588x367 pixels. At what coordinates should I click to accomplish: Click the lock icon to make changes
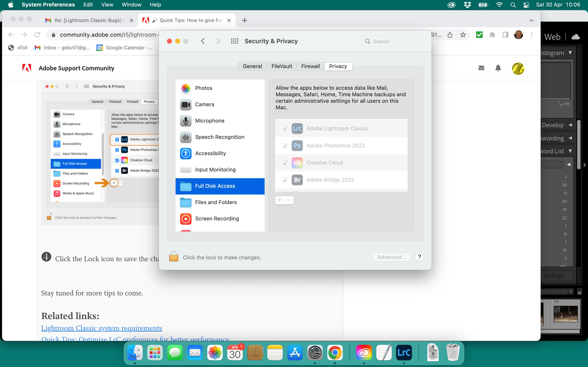[174, 256]
